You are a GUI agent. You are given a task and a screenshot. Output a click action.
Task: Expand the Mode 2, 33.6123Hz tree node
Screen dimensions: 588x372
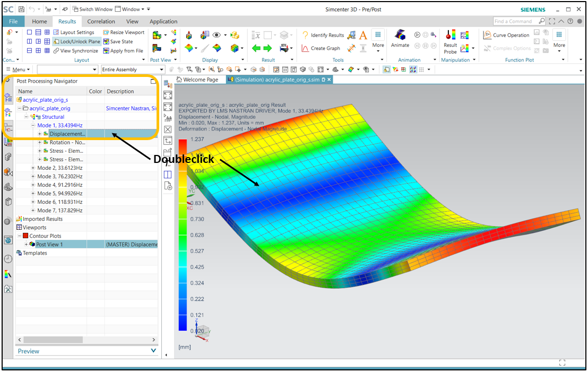click(x=33, y=168)
